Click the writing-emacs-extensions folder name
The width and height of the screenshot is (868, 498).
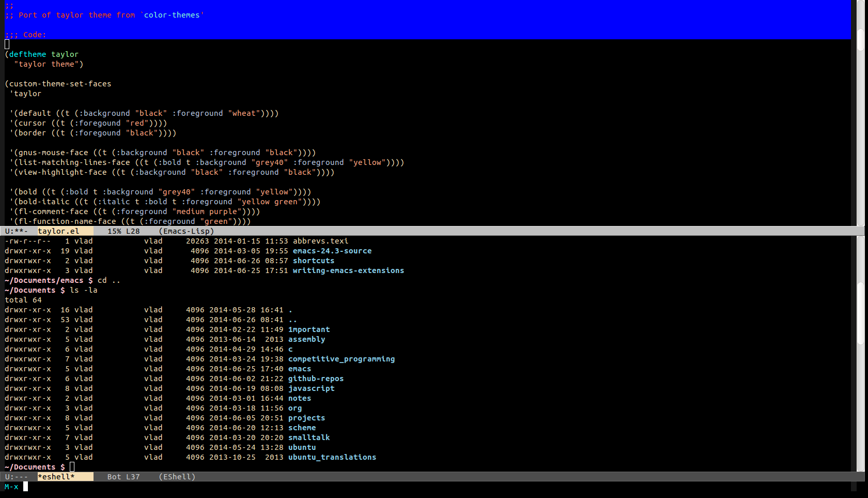pos(348,270)
